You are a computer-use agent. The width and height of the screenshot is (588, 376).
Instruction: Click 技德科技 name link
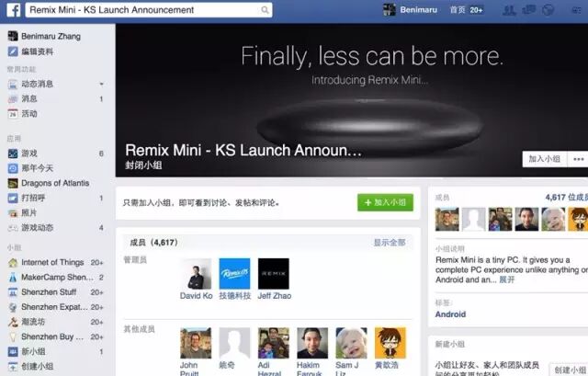pyautogui.click(x=235, y=296)
